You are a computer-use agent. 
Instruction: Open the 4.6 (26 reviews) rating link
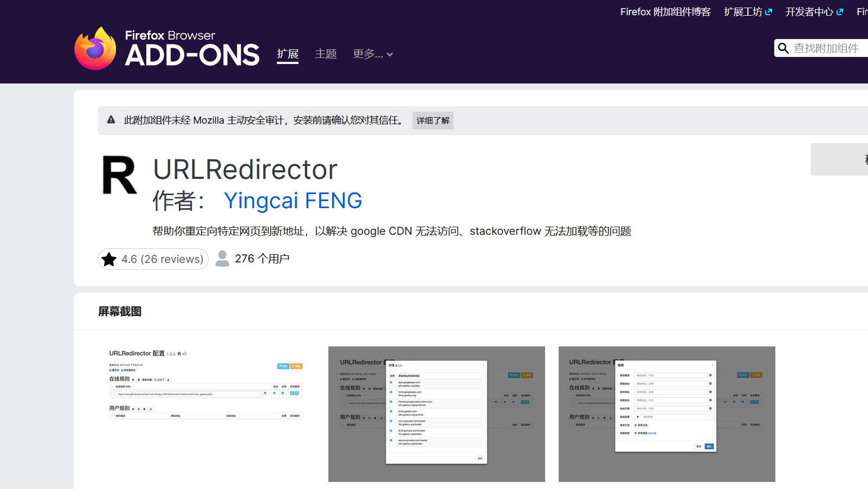pos(161,259)
